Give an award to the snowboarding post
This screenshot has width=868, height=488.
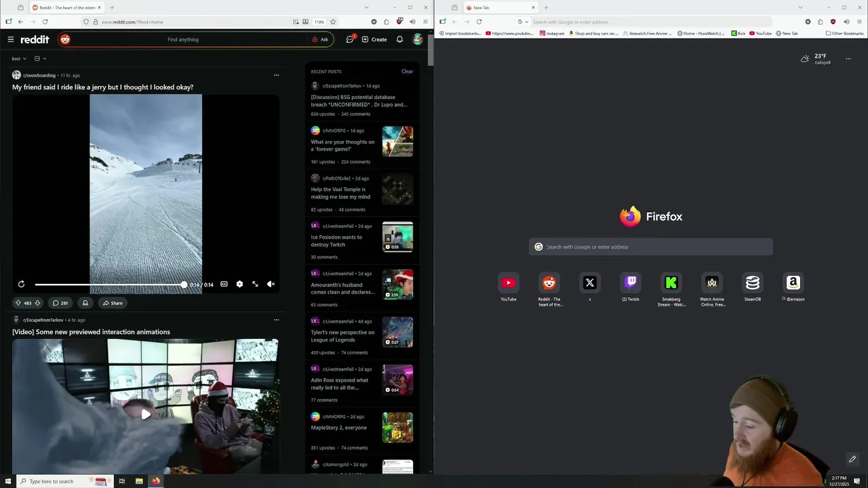click(x=85, y=303)
